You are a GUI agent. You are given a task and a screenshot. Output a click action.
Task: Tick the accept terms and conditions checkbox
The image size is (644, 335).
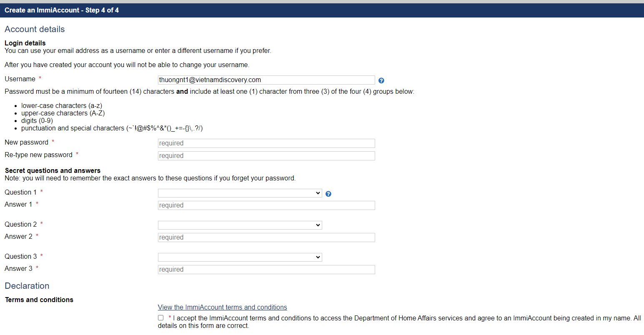tap(161, 318)
